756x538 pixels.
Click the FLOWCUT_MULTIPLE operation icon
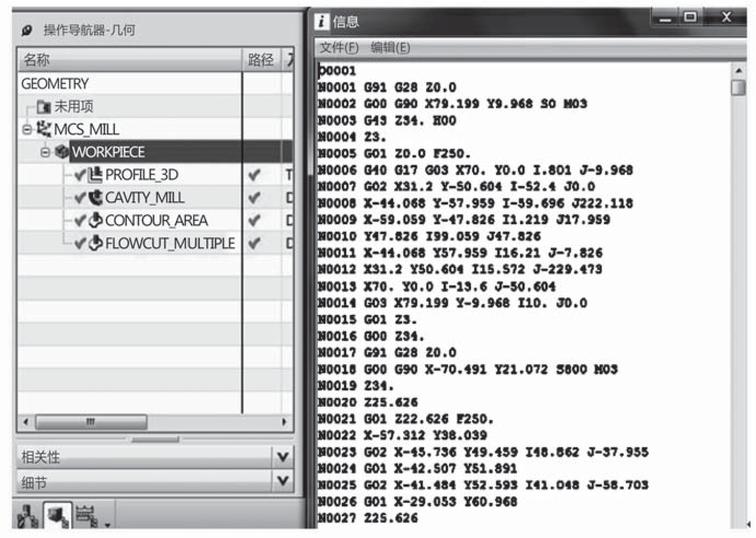tap(95, 243)
